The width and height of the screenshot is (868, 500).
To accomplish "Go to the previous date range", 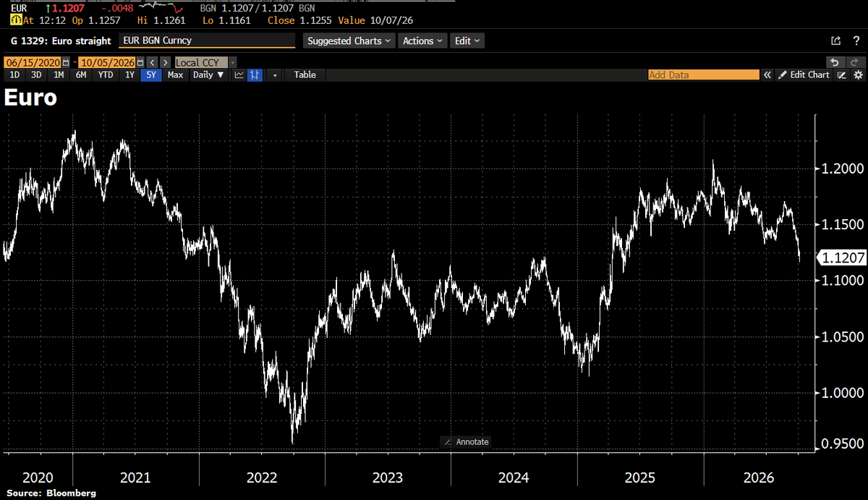I will click(153, 63).
